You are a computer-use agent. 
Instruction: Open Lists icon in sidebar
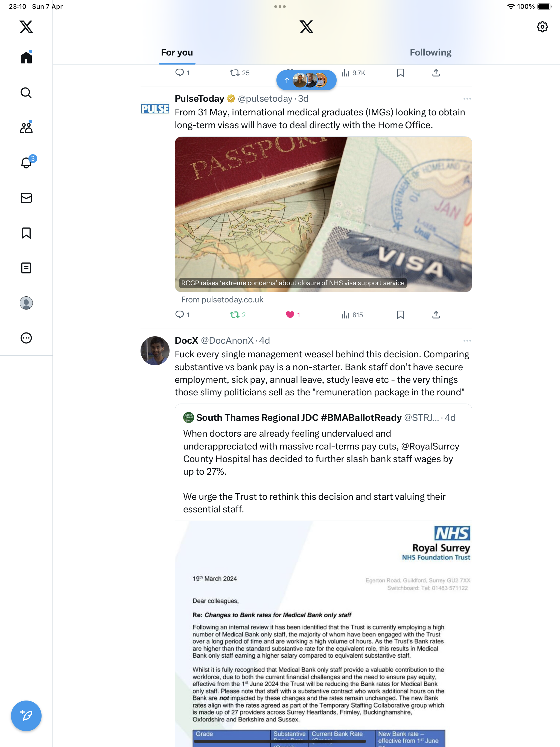point(26,268)
